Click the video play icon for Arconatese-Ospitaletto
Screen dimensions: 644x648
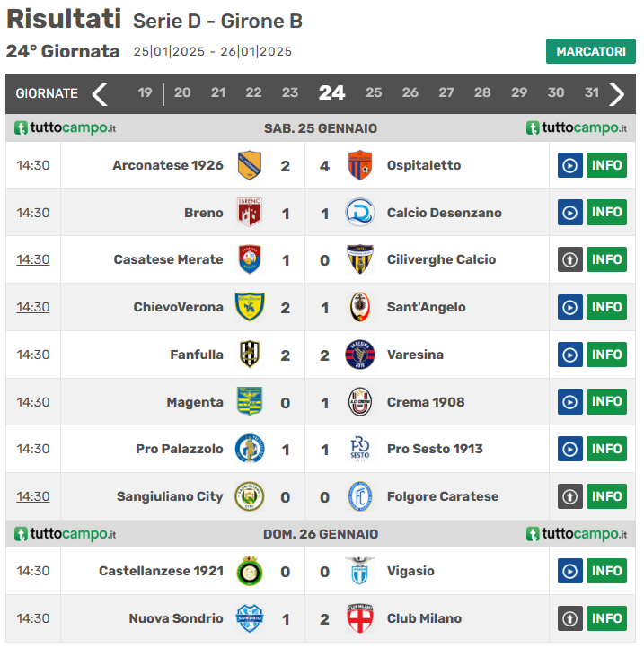(569, 165)
